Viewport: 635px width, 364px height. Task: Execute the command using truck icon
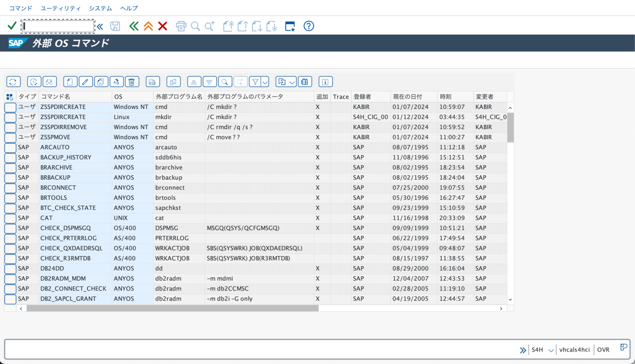153,81
